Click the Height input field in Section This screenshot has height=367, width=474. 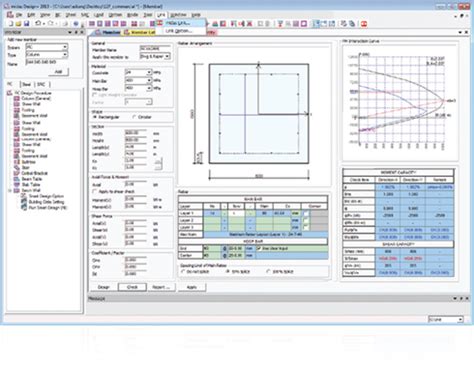tap(136, 140)
